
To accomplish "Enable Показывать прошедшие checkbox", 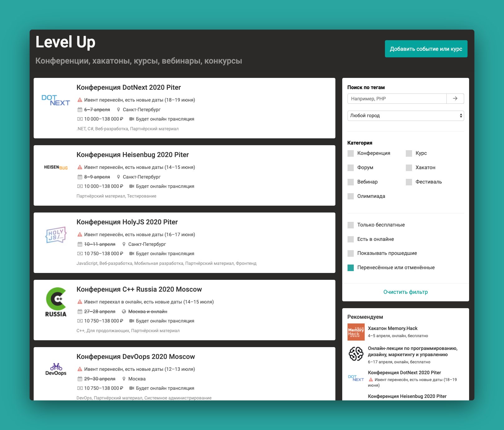I will click(x=351, y=253).
